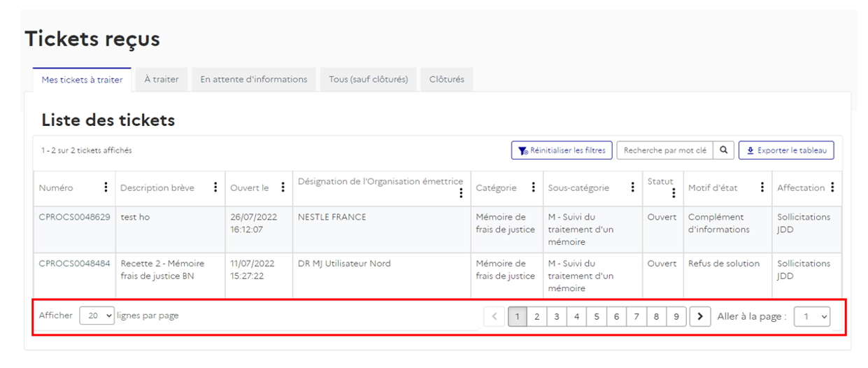Open the En attente d'informations tab
868x368 pixels.
coord(254,80)
